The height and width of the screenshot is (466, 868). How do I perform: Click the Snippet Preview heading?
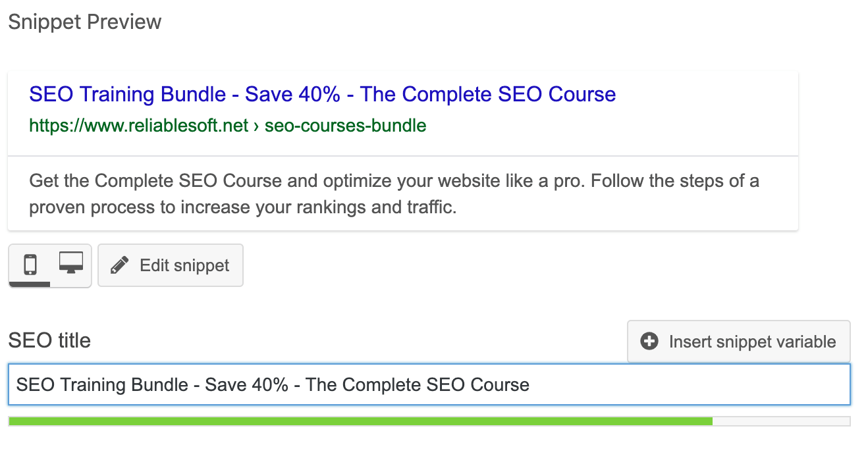pos(84,22)
